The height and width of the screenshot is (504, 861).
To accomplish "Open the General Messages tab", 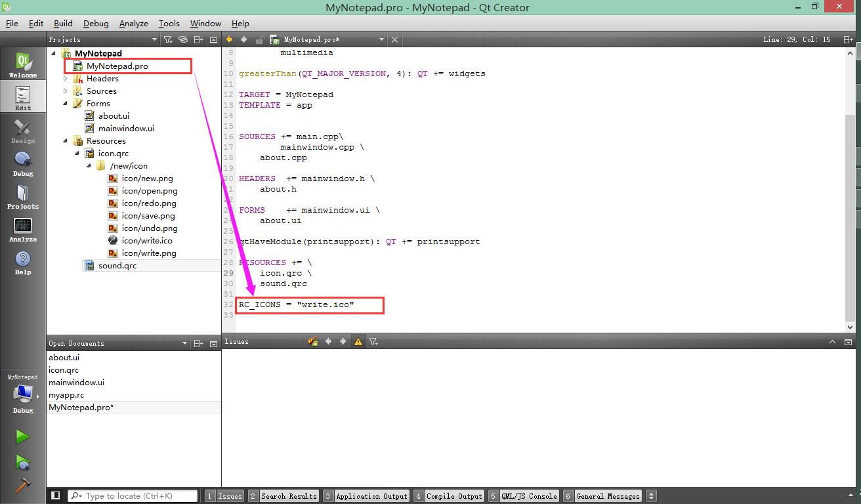I will (602, 496).
